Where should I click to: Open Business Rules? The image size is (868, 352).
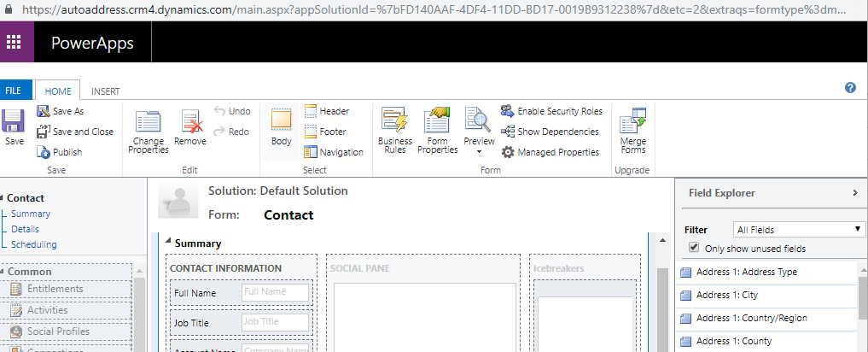point(395,131)
